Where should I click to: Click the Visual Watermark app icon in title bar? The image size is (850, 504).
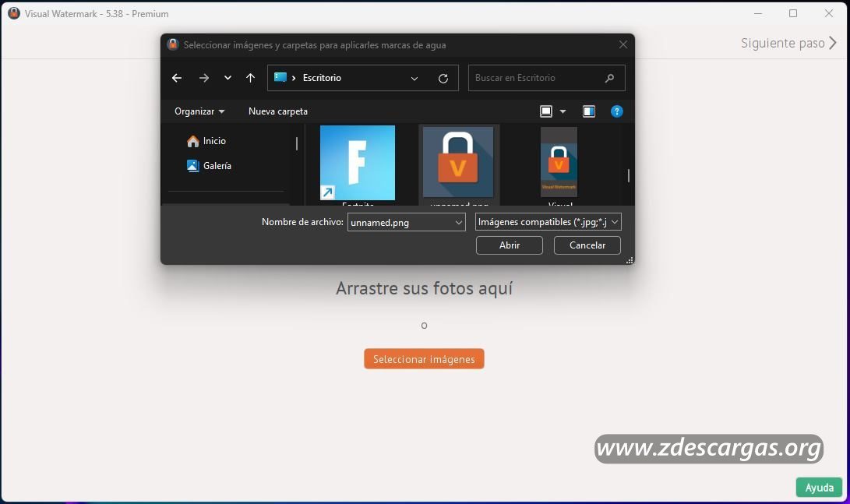pyautogui.click(x=14, y=13)
